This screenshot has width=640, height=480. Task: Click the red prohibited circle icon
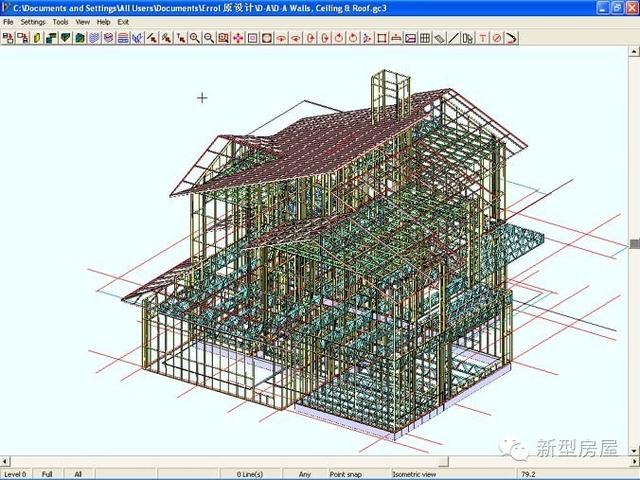pos(497,38)
